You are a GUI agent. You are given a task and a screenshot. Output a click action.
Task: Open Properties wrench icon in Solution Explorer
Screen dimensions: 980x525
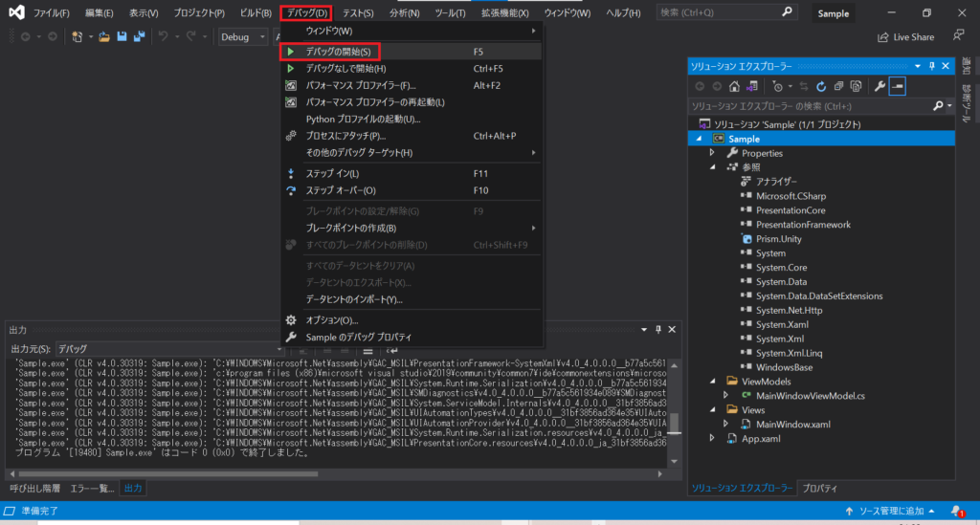click(x=880, y=86)
